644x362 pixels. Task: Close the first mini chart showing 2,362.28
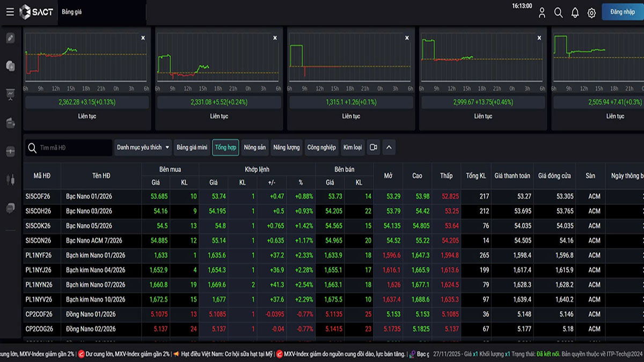143,38
